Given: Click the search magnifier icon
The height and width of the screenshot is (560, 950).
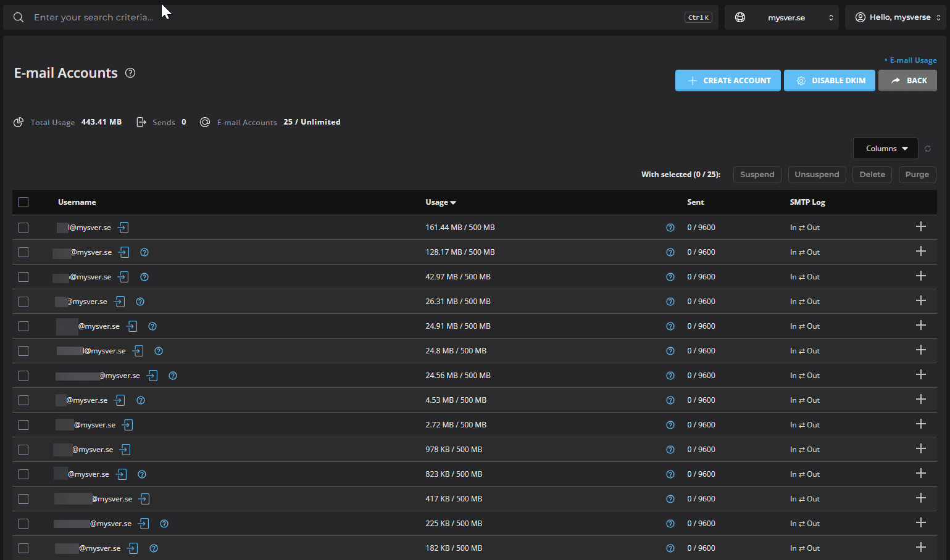Looking at the screenshot, I should [x=19, y=17].
